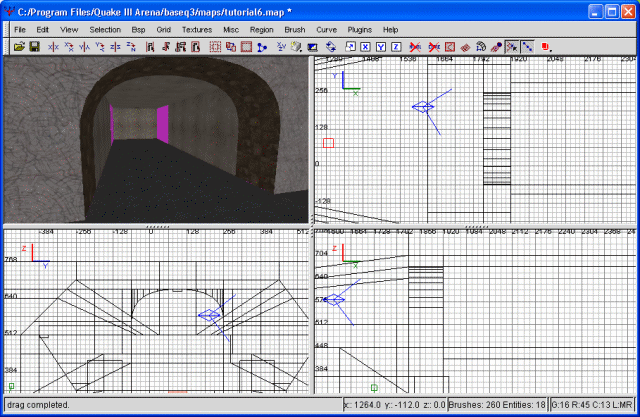Click the 'drag completed.' status message
640x417 pixels.
[x=38, y=405]
